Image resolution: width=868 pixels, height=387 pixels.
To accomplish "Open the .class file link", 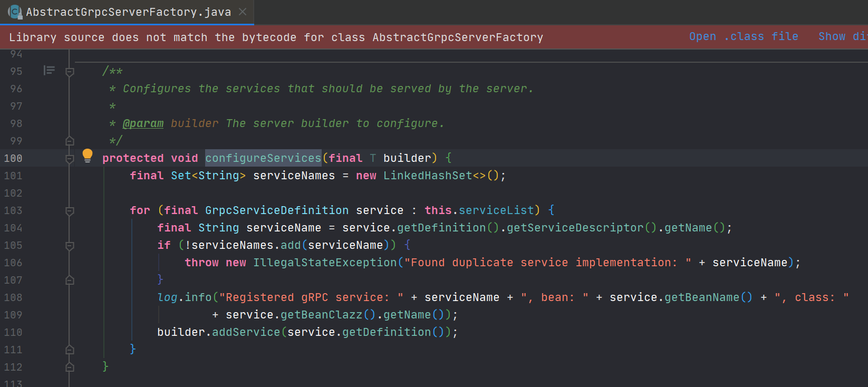I will [744, 36].
